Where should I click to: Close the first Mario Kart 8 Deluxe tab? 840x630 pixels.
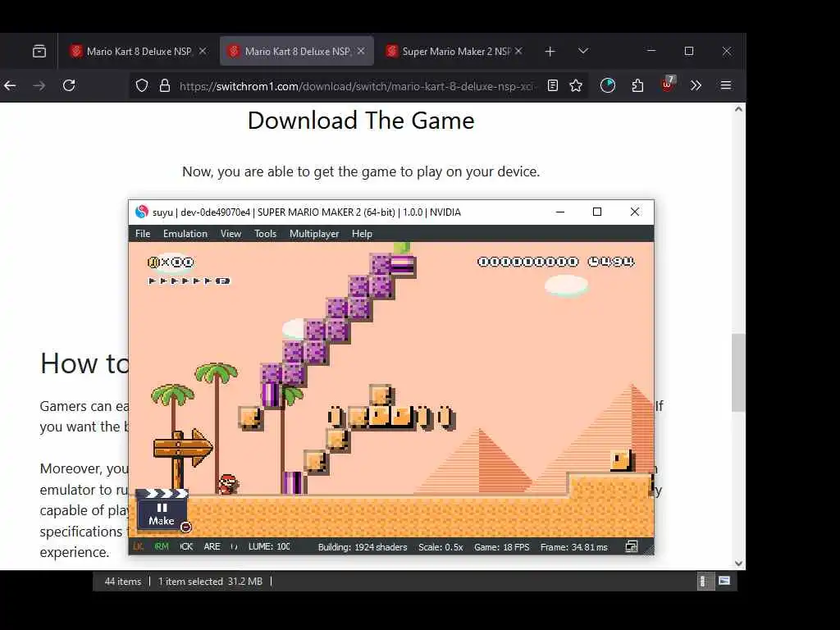203,51
